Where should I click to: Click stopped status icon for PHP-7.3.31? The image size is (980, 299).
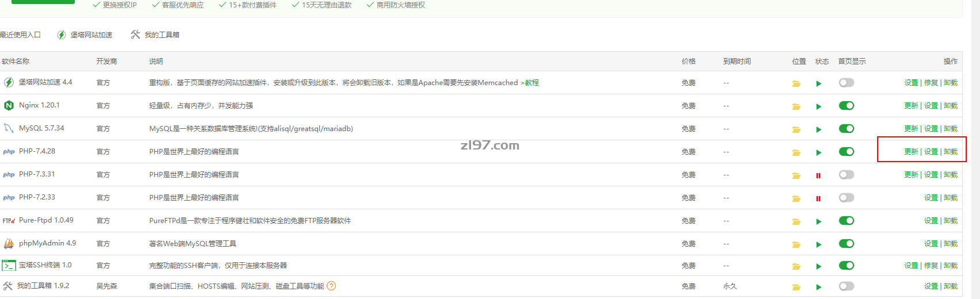tap(818, 175)
